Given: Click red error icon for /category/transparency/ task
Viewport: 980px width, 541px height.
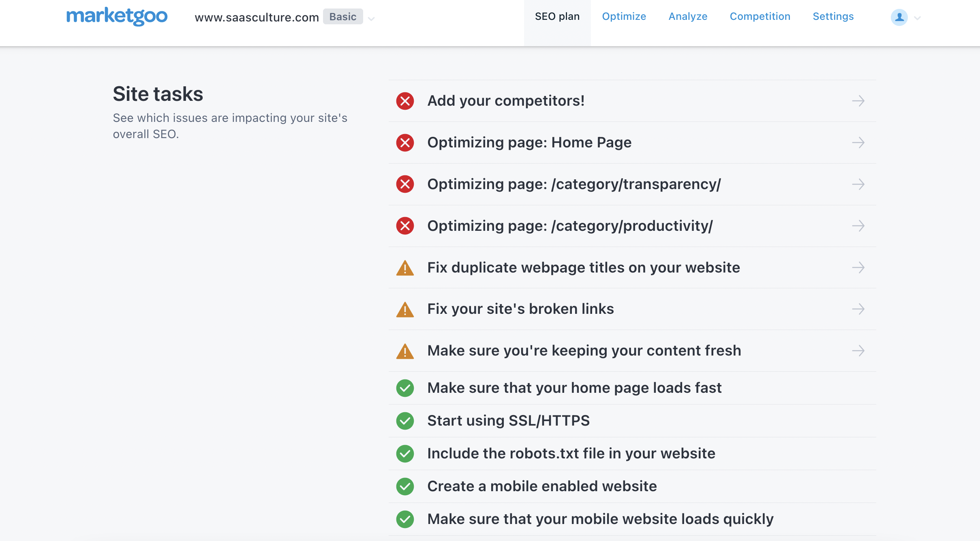Looking at the screenshot, I should (405, 184).
